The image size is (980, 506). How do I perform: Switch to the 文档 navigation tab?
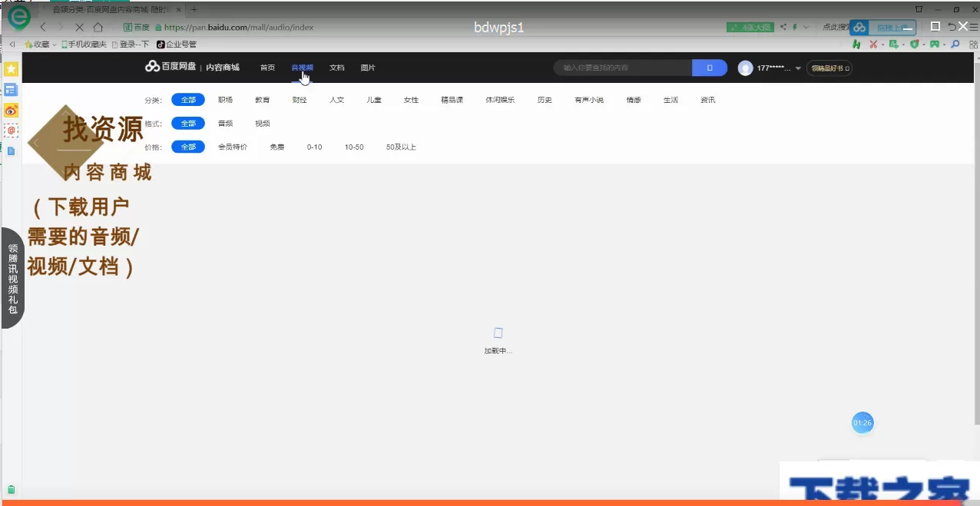337,68
